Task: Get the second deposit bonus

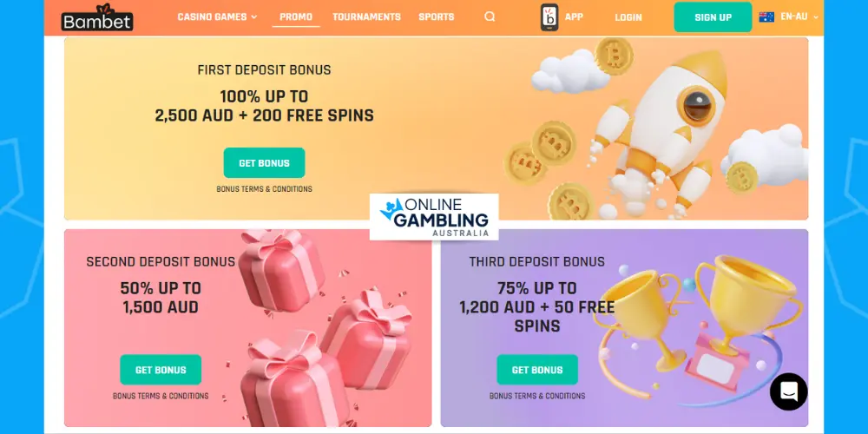Action: click(x=161, y=370)
